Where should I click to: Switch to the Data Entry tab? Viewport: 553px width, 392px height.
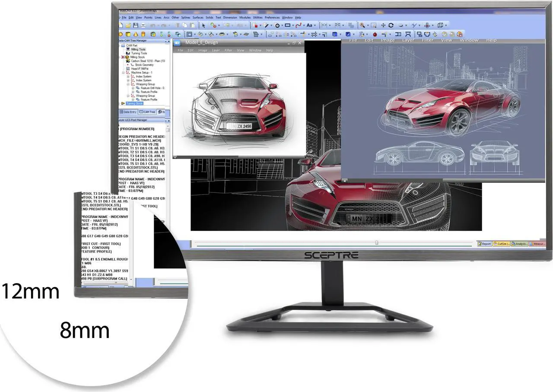tap(128, 112)
